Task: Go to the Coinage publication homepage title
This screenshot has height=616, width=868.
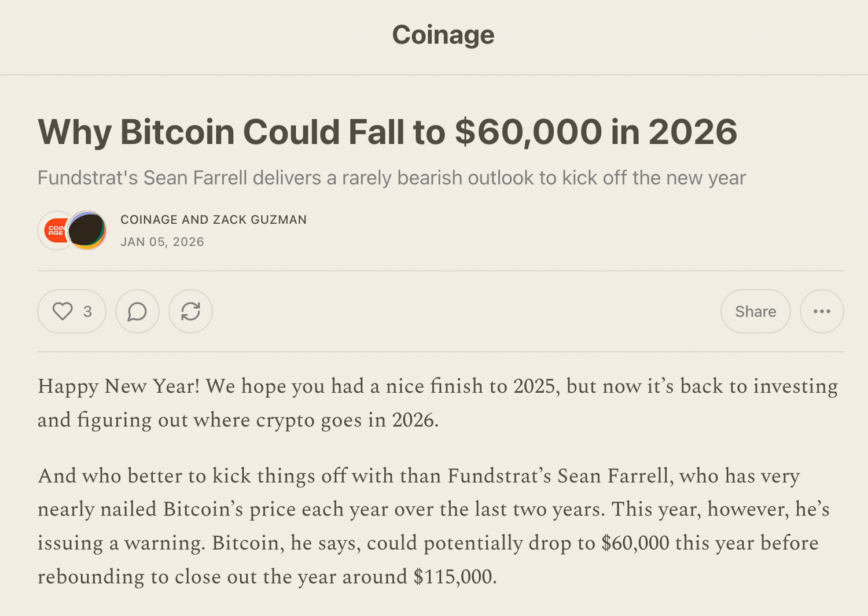Action: coord(443,35)
